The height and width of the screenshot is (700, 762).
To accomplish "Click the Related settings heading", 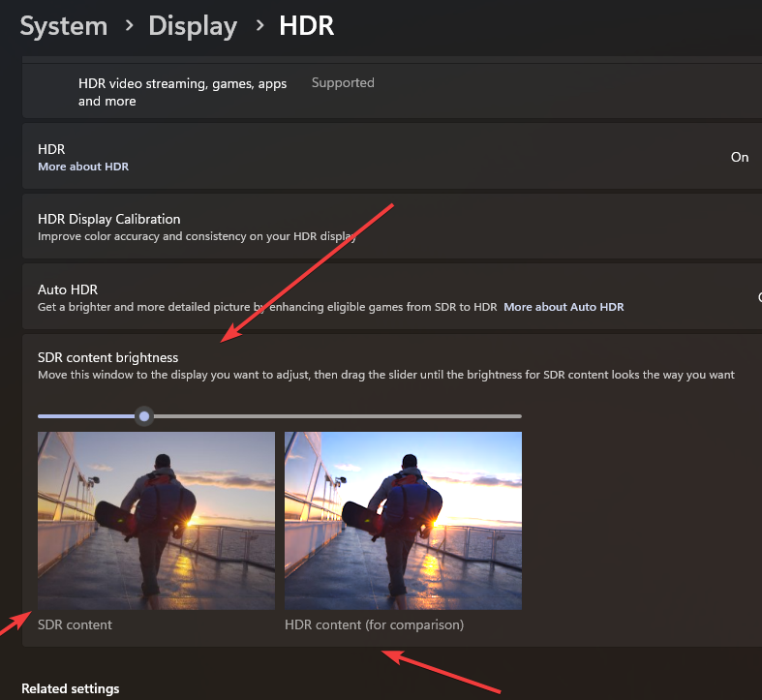I will coord(71,688).
